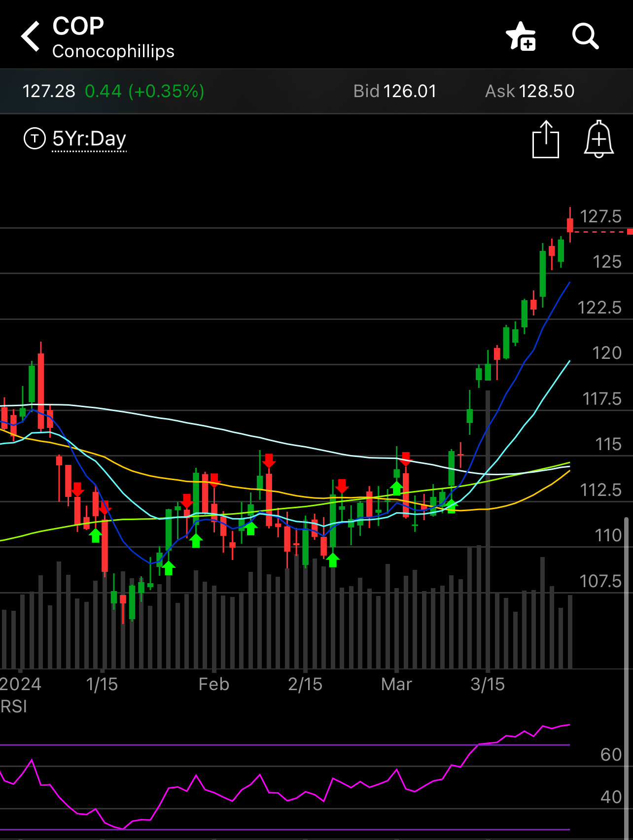Tap the change value 0.44 (+0.35%)
The height and width of the screenshot is (840, 633).
tap(144, 91)
